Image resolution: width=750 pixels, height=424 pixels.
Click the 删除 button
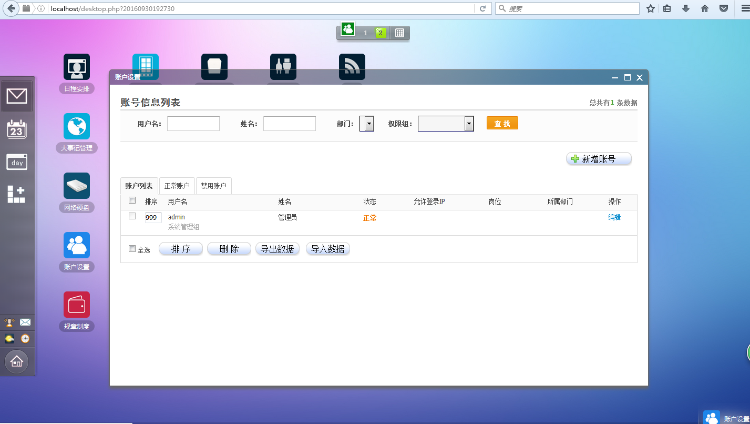coord(229,249)
